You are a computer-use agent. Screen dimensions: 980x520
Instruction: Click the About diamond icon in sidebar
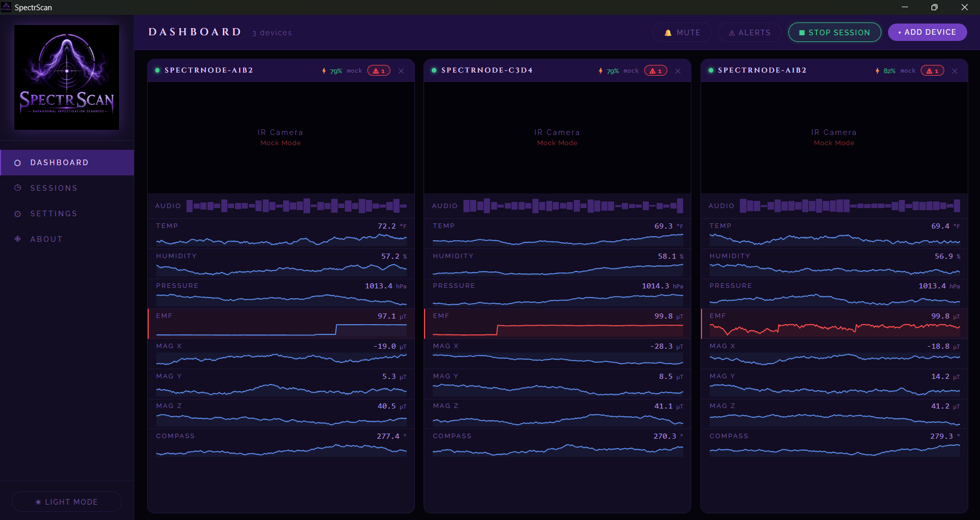click(x=18, y=239)
